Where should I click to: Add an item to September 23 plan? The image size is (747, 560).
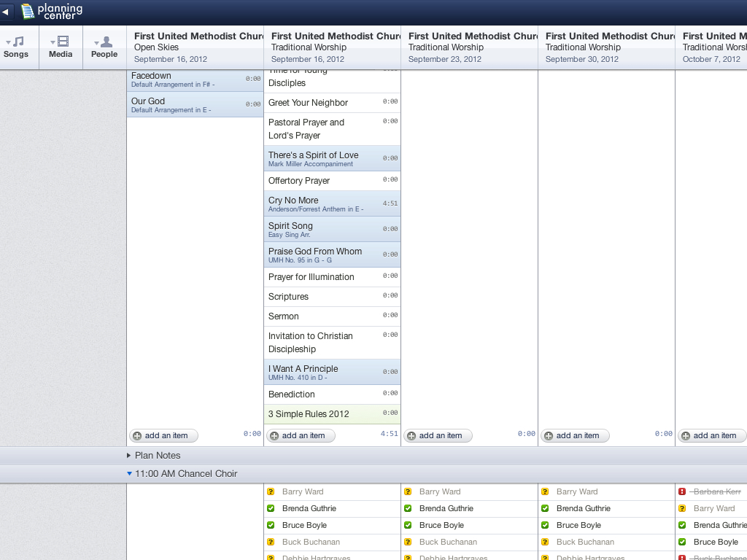tap(438, 435)
